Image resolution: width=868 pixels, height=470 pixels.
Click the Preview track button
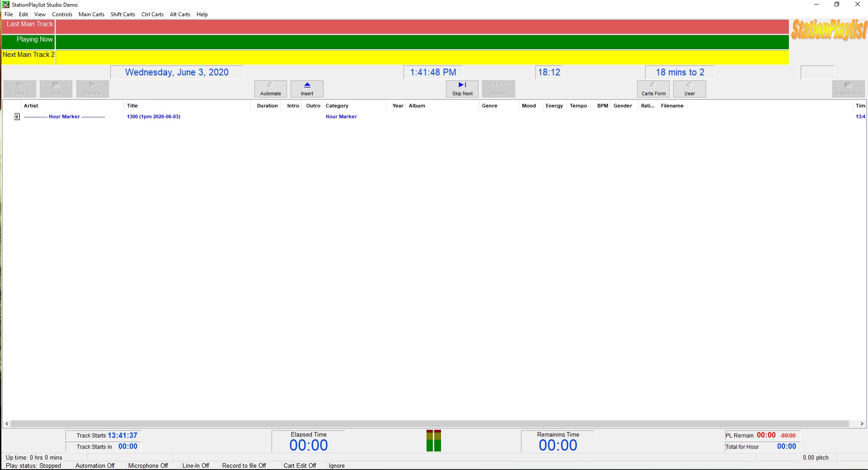pos(93,89)
